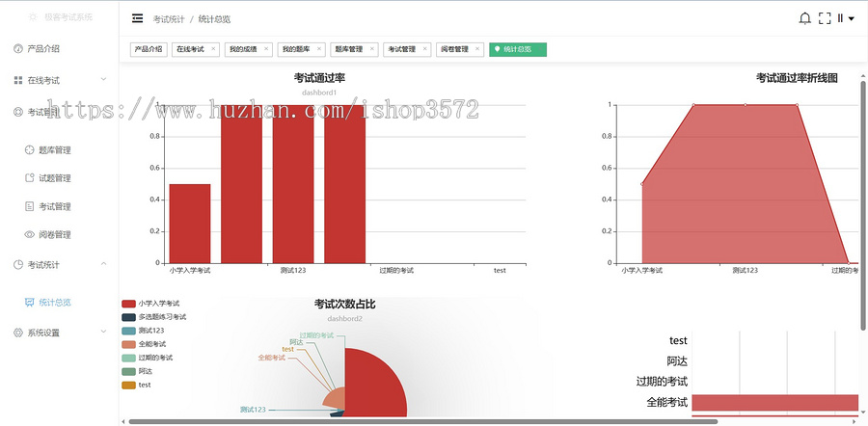The height and width of the screenshot is (426, 868).
Task: Click the 考试通过率 chart title
Action: tap(319, 78)
